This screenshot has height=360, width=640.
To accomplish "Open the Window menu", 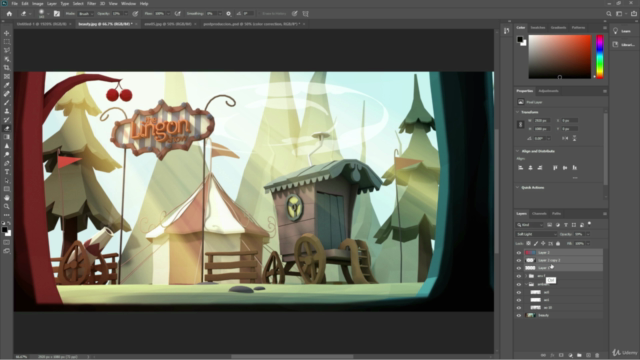I will (128, 4).
